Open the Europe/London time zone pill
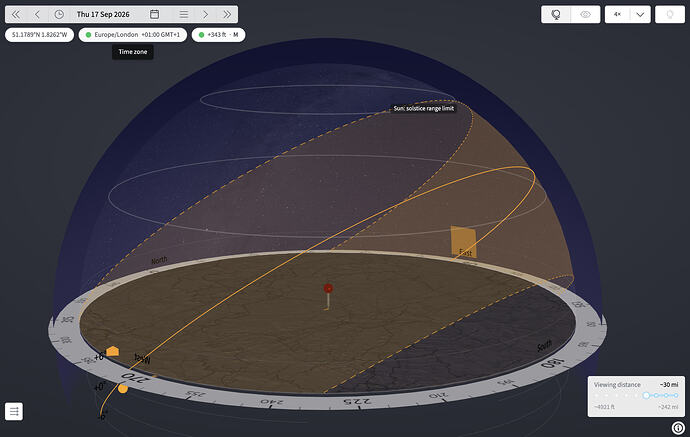This screenshot has height=437, width=690. coord(132,35)
